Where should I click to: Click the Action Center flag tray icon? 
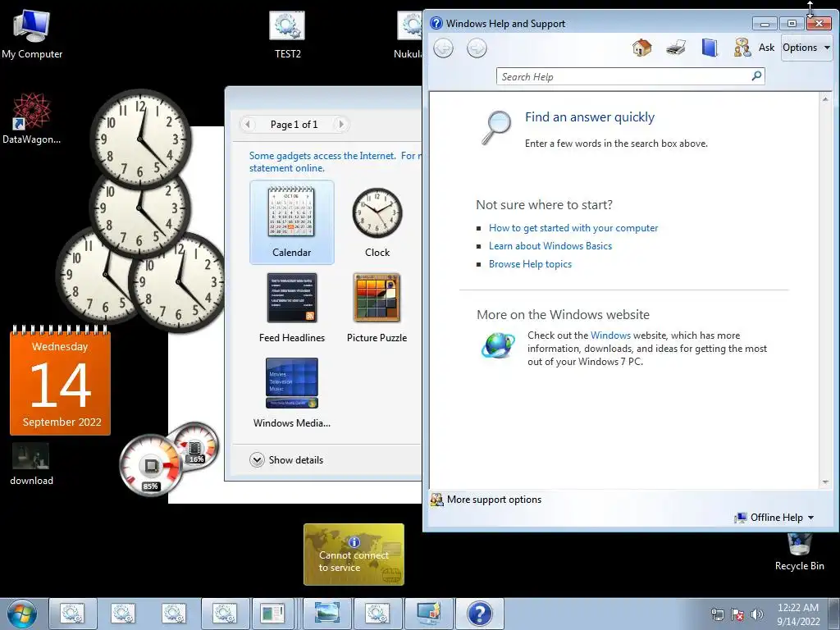pyautogui.click(x=737, y=614)
